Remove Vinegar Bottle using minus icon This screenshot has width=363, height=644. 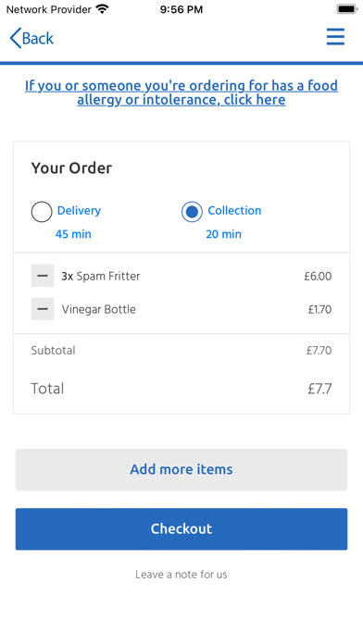[x=43, y=309]
